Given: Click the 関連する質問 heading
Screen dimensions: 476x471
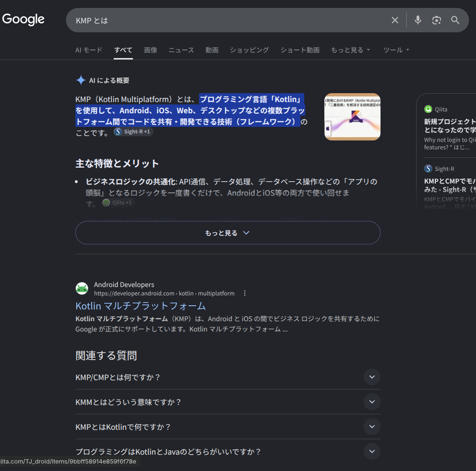Looking at the screenshot, I should point(106,355).
